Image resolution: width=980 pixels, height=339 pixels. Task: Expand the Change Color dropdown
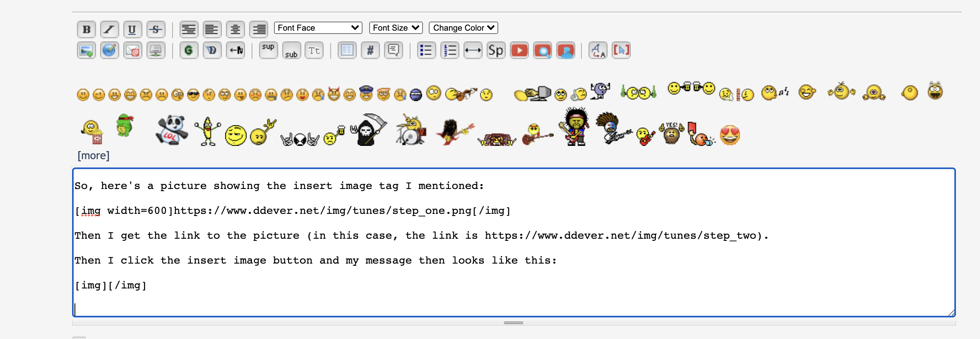(463, 28)
